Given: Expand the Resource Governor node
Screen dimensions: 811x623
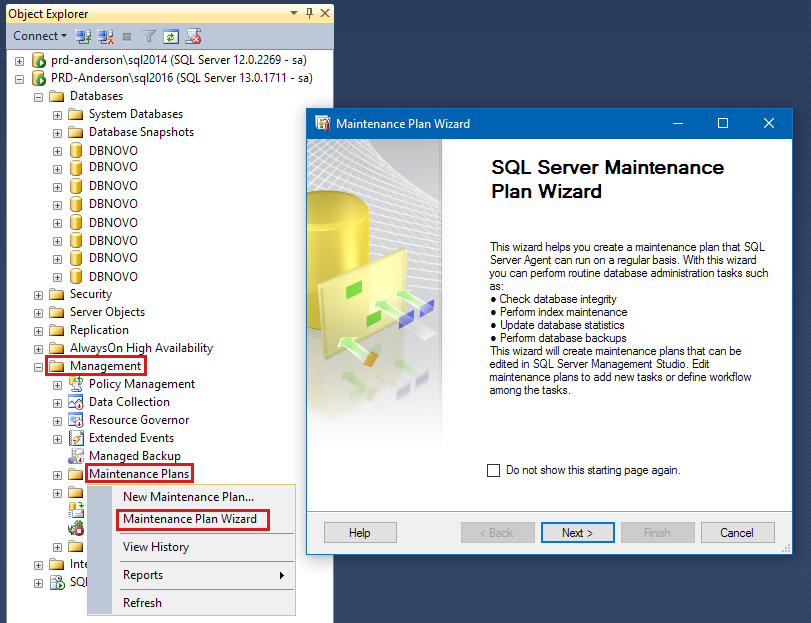Looking at the screenshot, I should coord(57,421).
